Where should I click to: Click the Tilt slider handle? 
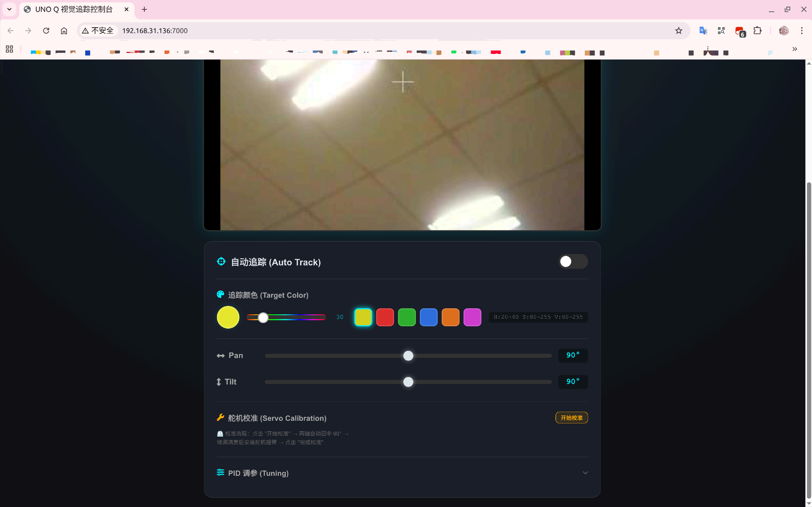[408, 382]
